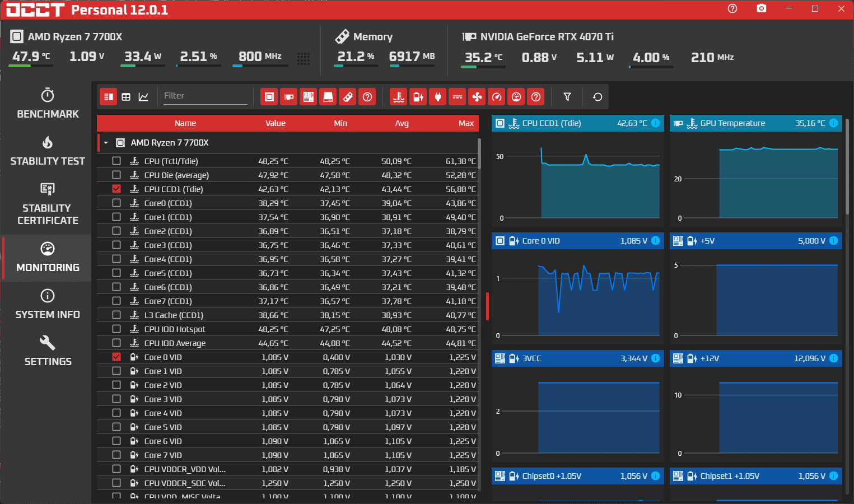Check the CPU (Tctl/Tdie) checkbox
This screenshot has height=504, width=854.
tap(116, 161)
